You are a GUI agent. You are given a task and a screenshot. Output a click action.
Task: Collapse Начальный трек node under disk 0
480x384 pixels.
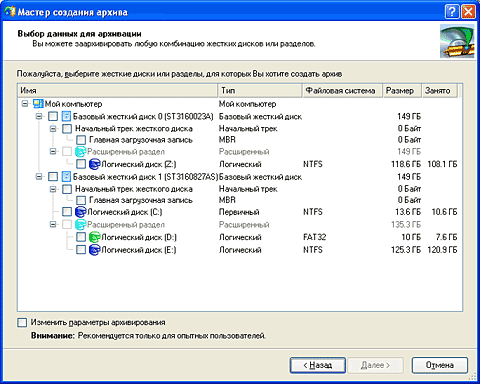53,129
